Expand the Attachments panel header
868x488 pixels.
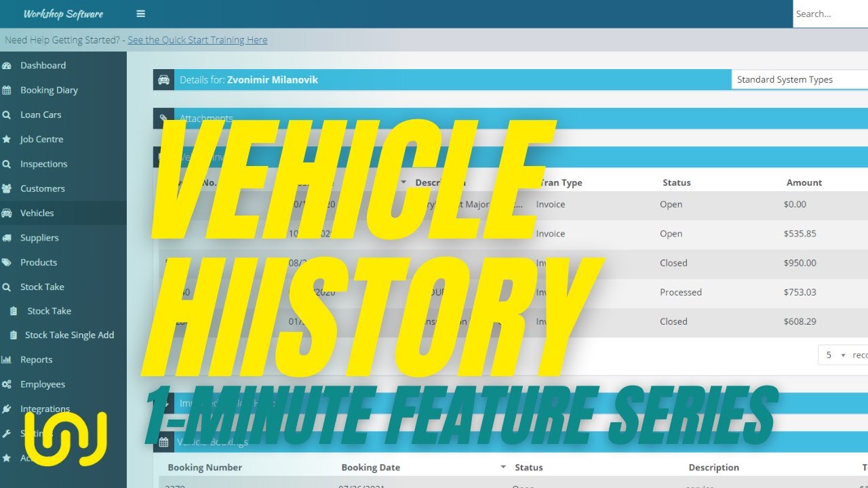pos(511,119)
